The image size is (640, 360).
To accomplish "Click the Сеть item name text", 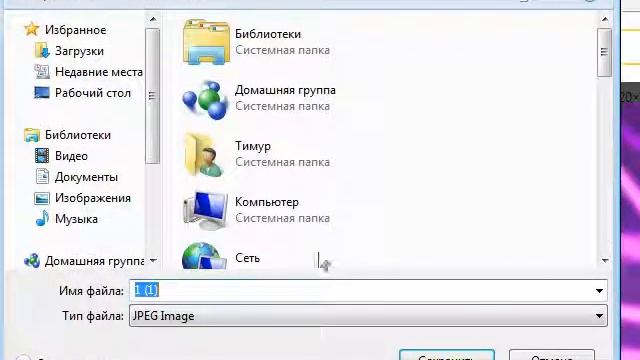I will click(247, 258).
